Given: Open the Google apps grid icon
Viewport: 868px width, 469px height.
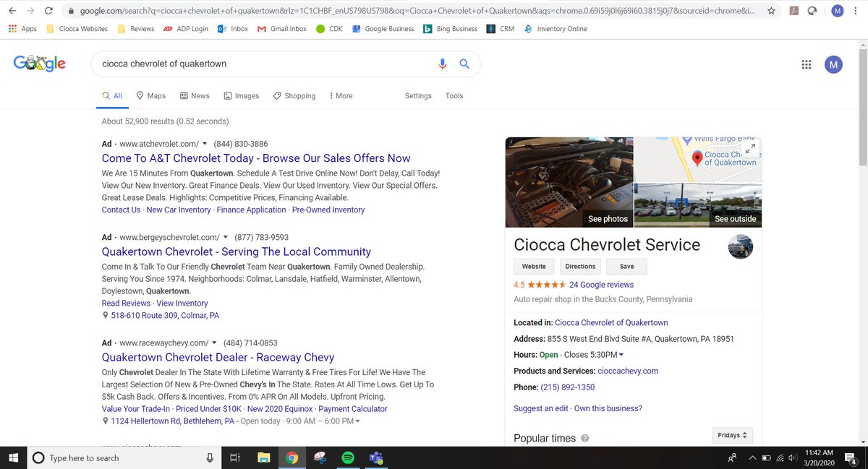Looking at the screenshot, I should (807, 64).
